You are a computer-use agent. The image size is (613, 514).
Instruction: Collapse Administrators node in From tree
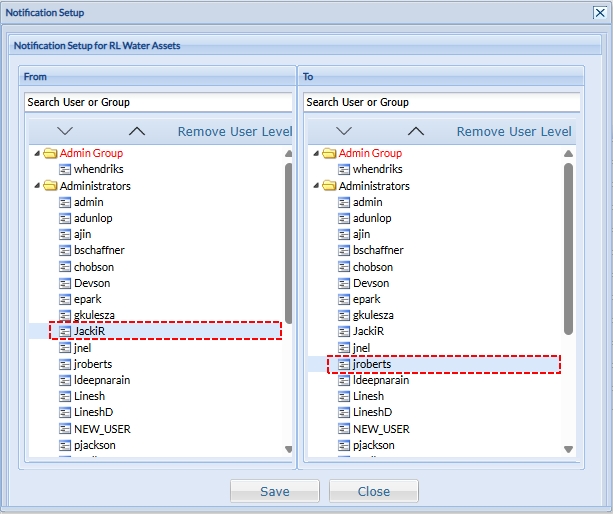click(37, 186)
